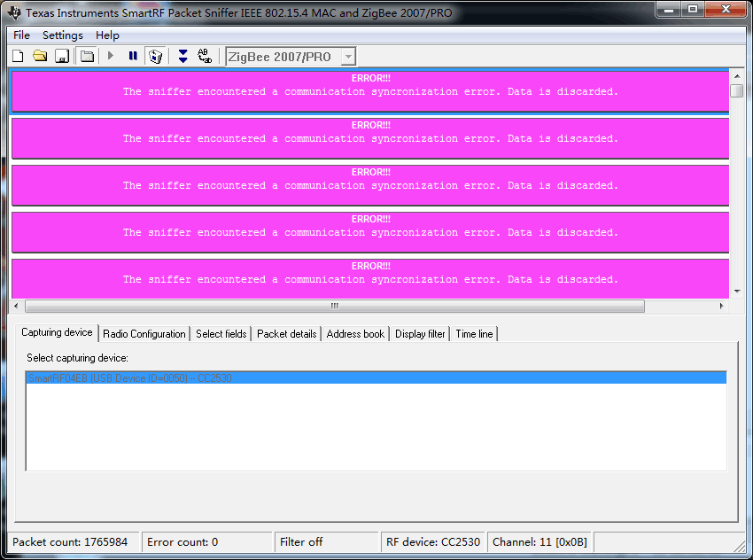This screenshot has height=560, width=753.
Task: Click the Select capturing device label
Action: point(77,358)
